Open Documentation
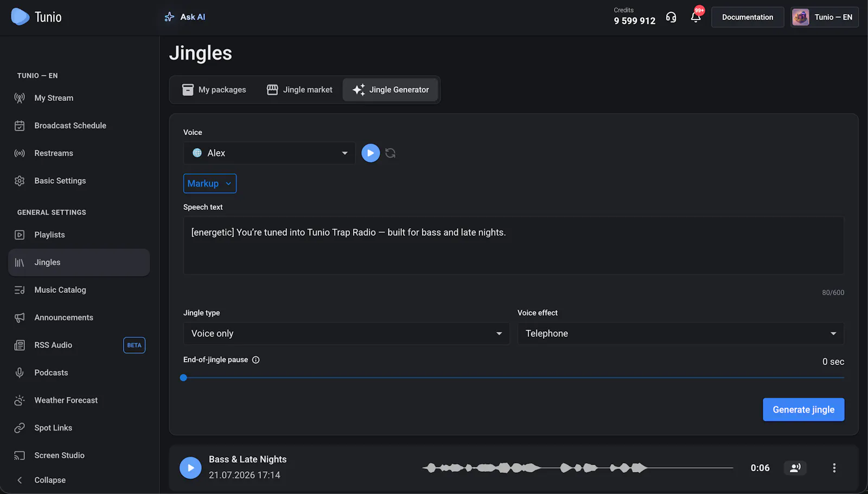The height and width of the screenshot is (494, 868). click(748, 17)
